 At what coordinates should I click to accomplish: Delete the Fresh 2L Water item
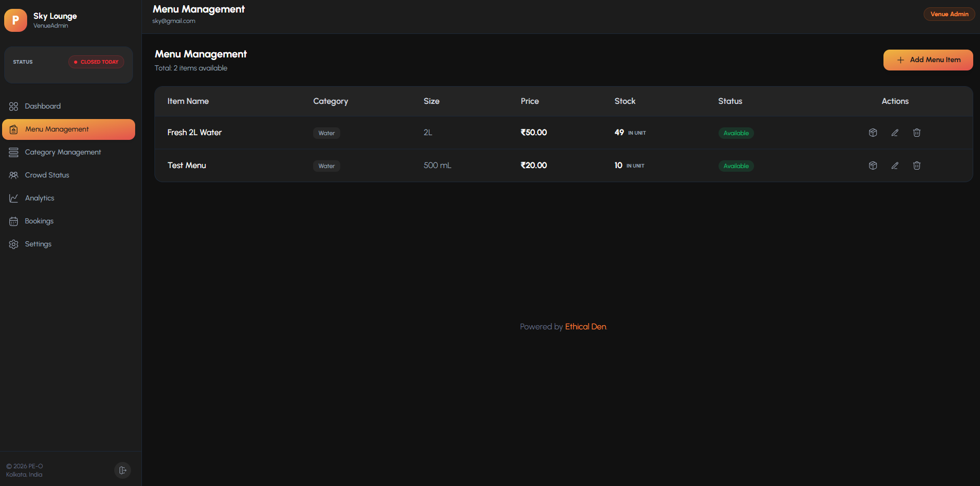pos(917,133)
